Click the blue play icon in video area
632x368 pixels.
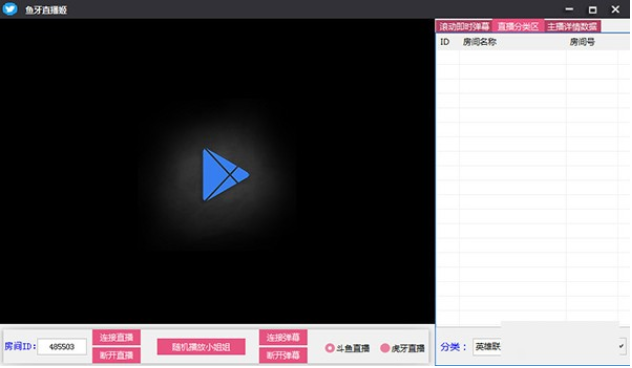point(225,175)
